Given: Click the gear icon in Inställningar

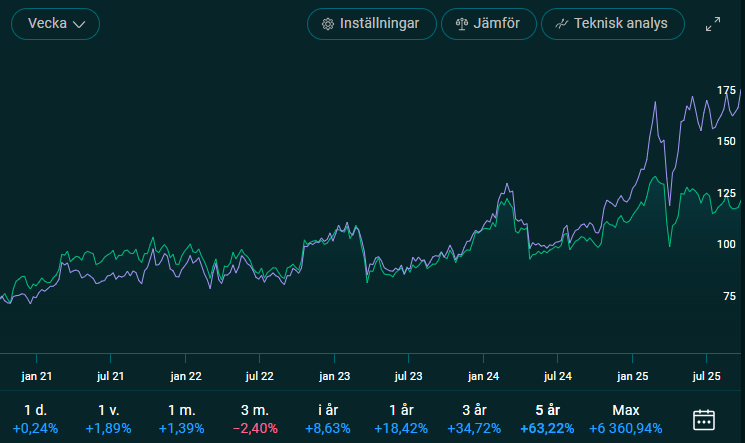Looking at the screenshot, I should tap(327, 24).
